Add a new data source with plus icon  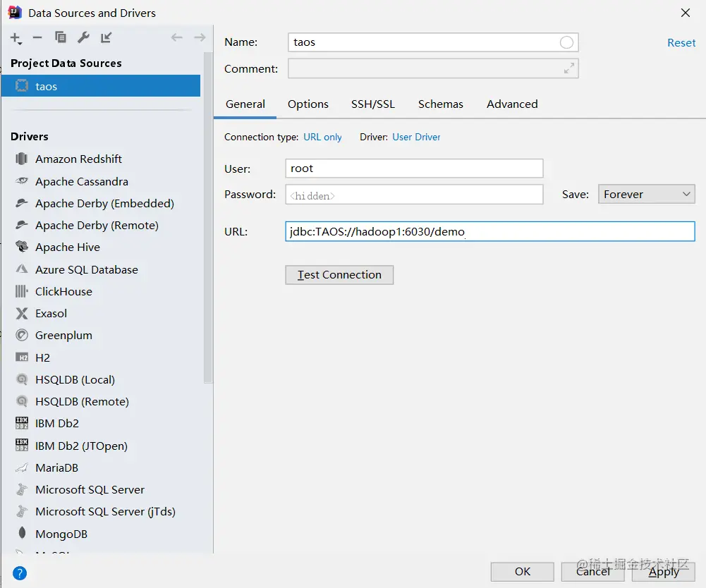[x=16, y=38]
